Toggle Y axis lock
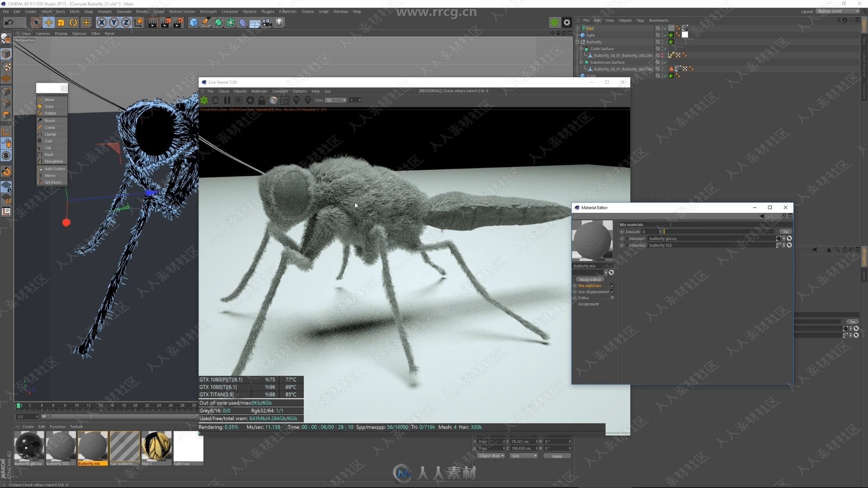Image resolution: width=868 pixels, height=488 pixels. click(x=114, y=22)
